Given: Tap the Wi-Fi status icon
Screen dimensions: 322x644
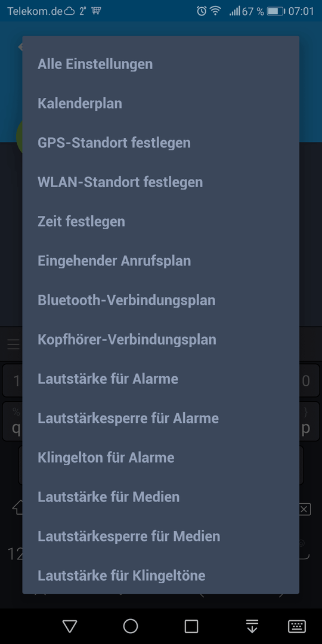Looking at the screenshot, I should click(x=216, y=11).
